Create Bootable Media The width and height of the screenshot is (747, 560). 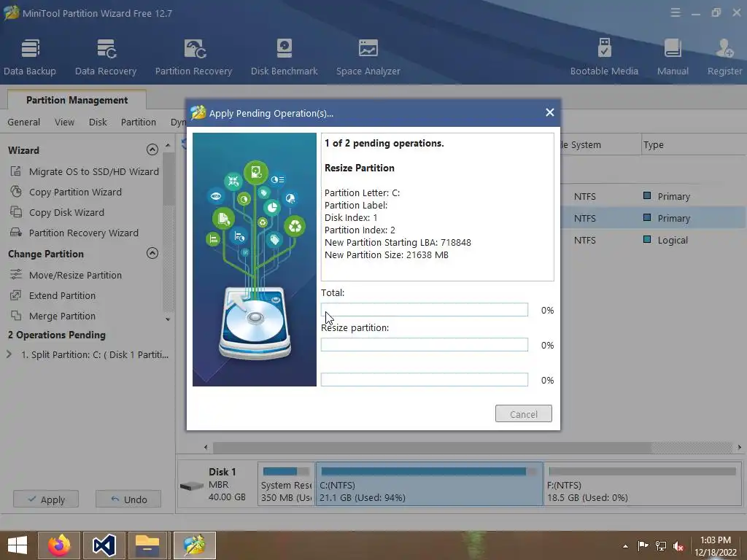click(604, 57)
